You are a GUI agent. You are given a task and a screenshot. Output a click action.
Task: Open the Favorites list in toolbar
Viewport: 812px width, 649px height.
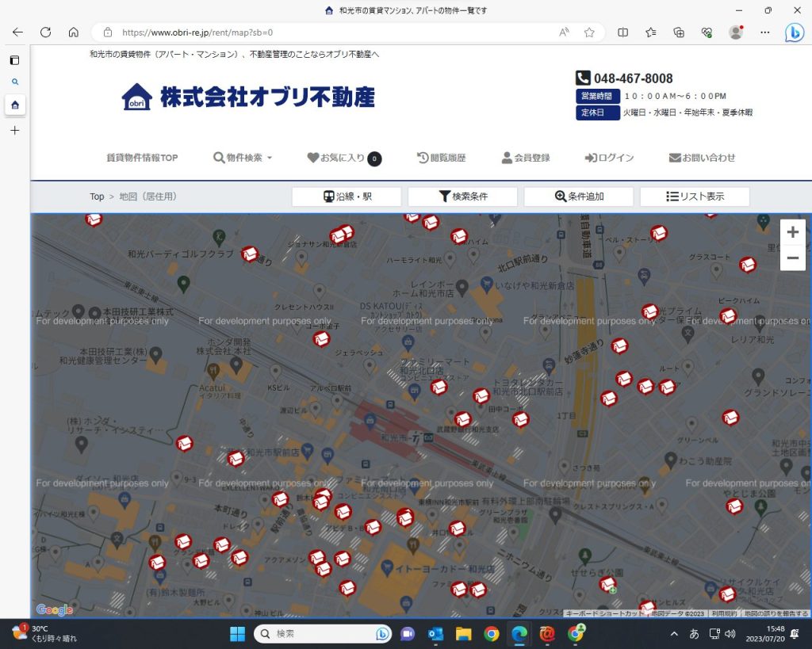click(x=651, y=32)
